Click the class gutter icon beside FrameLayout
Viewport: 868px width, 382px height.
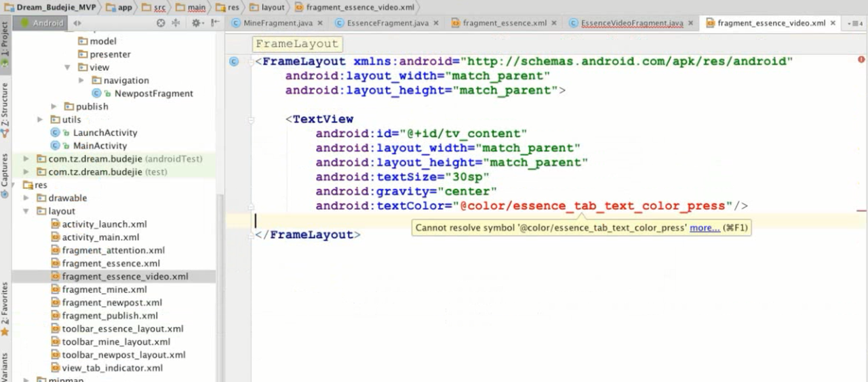click(234, 62)
